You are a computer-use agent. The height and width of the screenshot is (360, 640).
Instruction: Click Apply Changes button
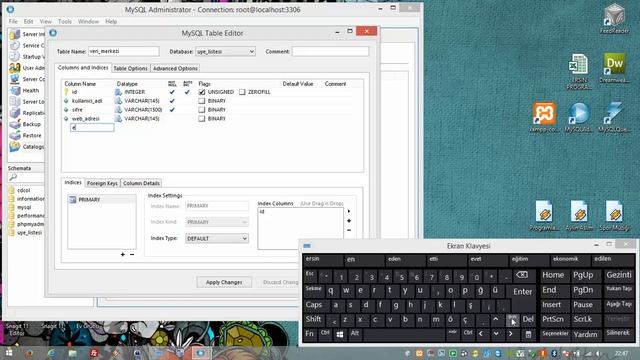pyautogui.click(x=224, y=282)
